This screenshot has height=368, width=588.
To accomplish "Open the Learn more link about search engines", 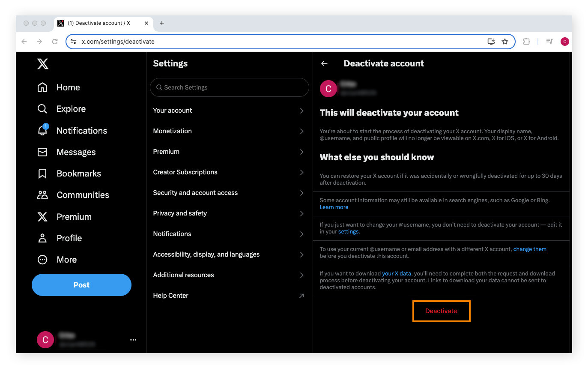I will (334, 207).
